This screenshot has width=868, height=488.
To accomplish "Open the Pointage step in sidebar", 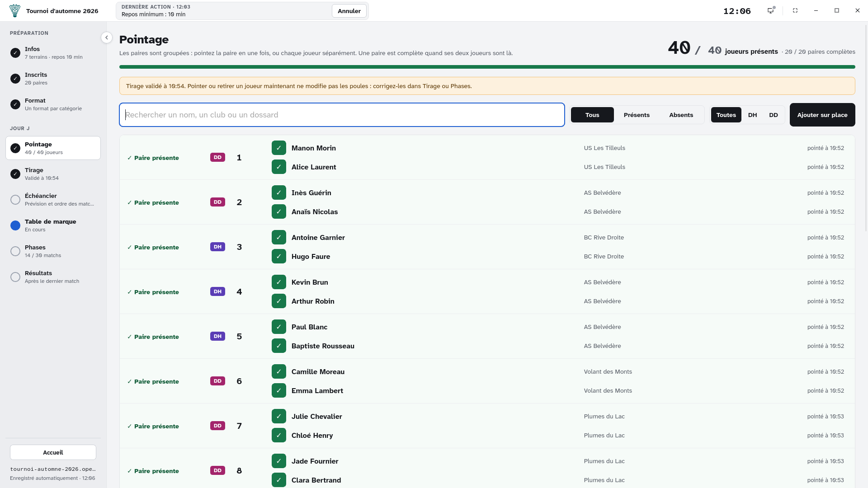I will pos(53,148).
